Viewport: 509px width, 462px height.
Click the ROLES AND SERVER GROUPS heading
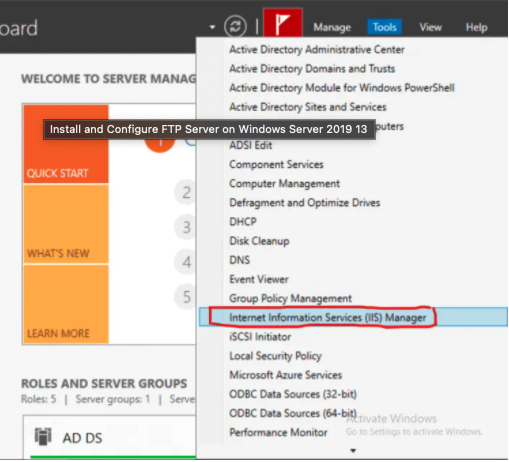[x=104, y=384]
